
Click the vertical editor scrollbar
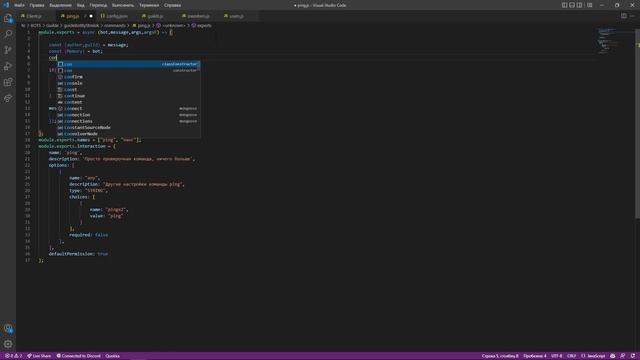637,124
